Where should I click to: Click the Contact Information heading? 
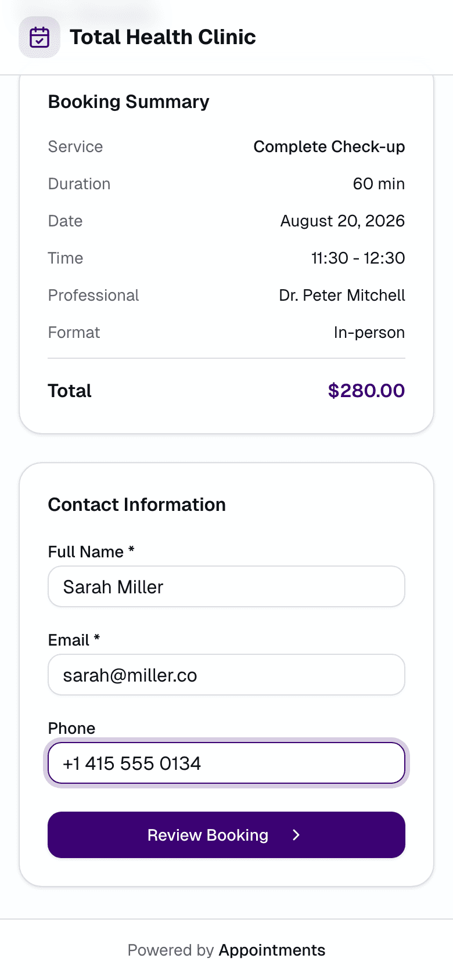tap(136, 505)
